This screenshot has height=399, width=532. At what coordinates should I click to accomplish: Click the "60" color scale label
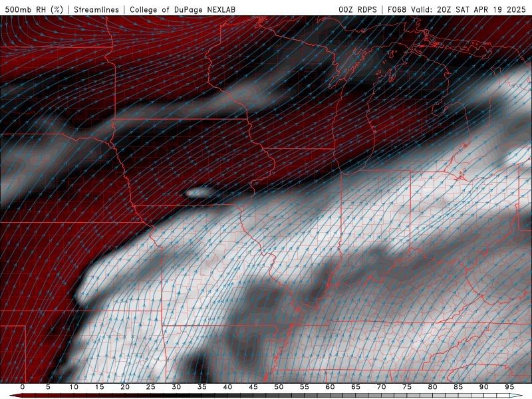point(330,387)
